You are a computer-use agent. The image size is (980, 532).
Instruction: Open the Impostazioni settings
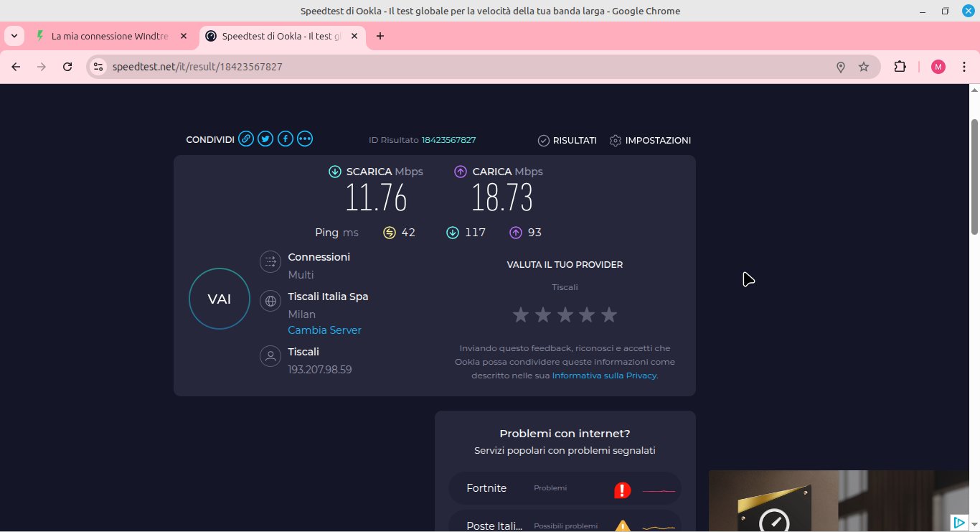point(650,141)
